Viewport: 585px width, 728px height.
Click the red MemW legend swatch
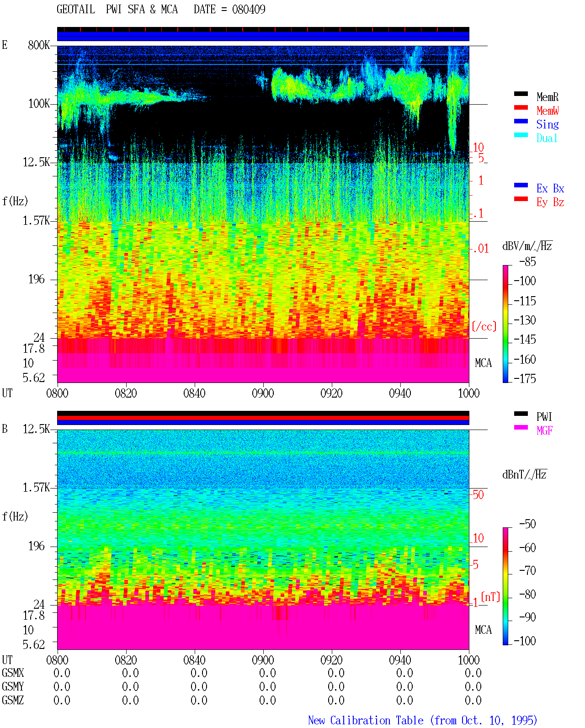[x=521, y=107]
